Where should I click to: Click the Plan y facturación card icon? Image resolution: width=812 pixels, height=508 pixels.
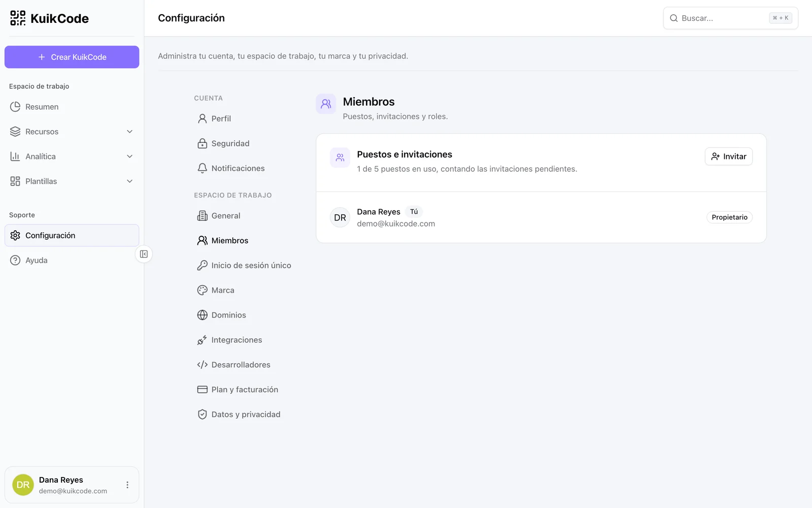(202, 390)
